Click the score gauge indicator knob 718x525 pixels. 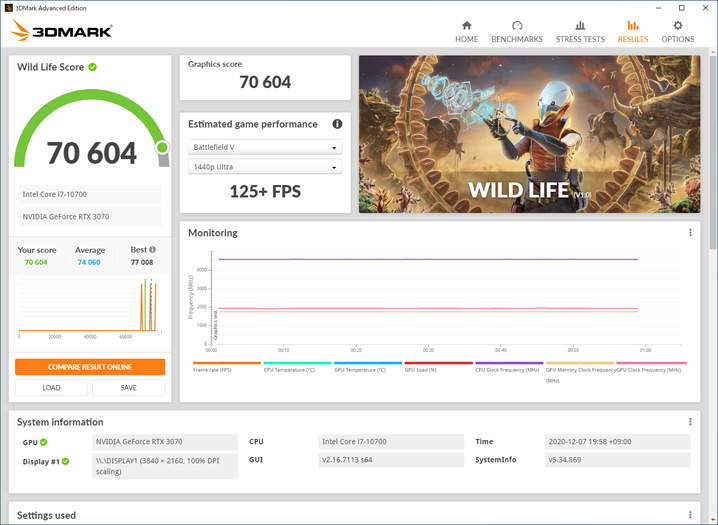click(162, 147)
